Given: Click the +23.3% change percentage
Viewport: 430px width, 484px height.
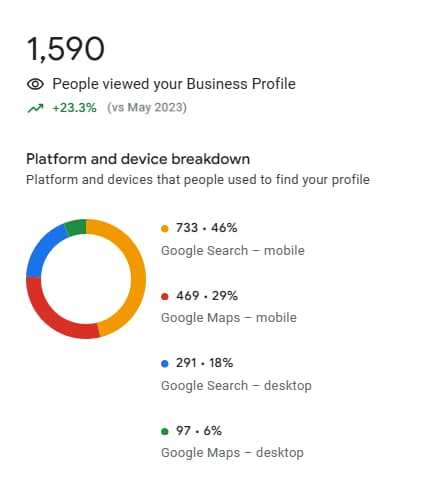Looking at the screenshot, I should tap(74, 108).
